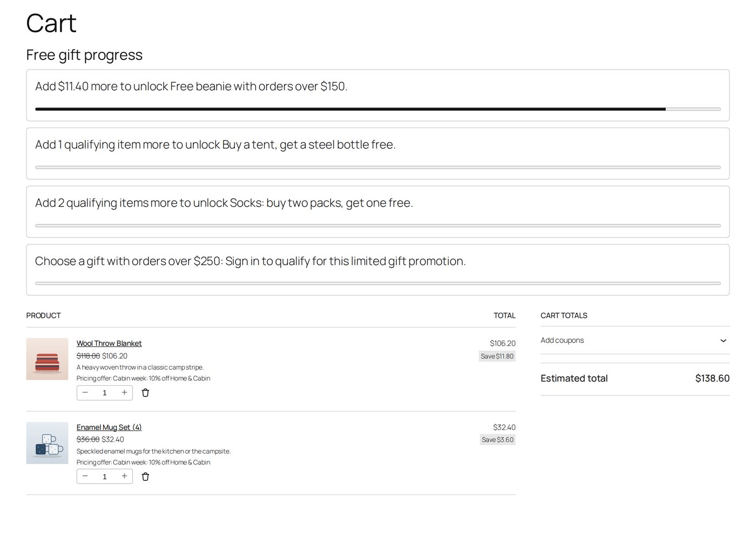Click the 'Free gift progress' heading
This screenshot has width=756, height=538.
pyautogui.click(x=84, y=55)
